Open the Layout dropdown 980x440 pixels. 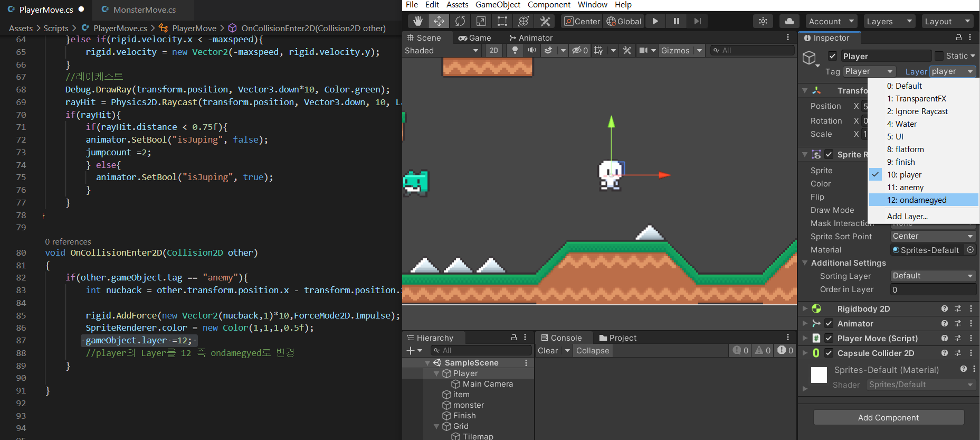[x=948, y=21]
